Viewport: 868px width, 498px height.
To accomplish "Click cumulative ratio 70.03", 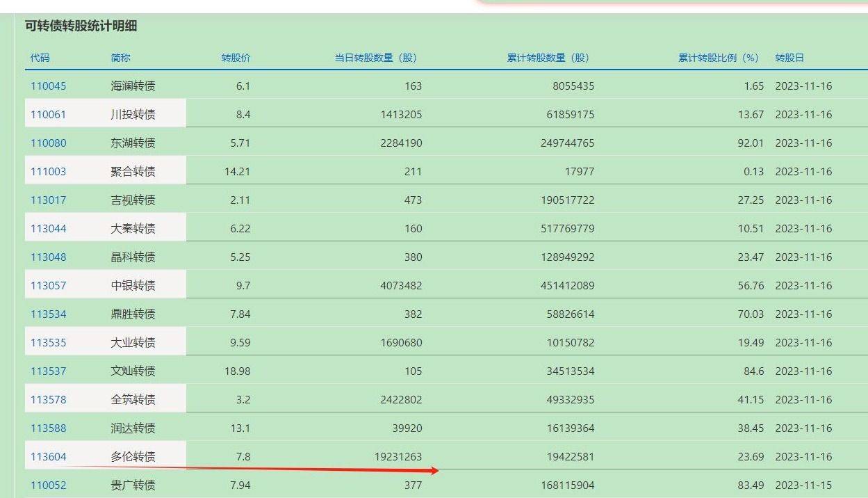I will coord(751,314).
